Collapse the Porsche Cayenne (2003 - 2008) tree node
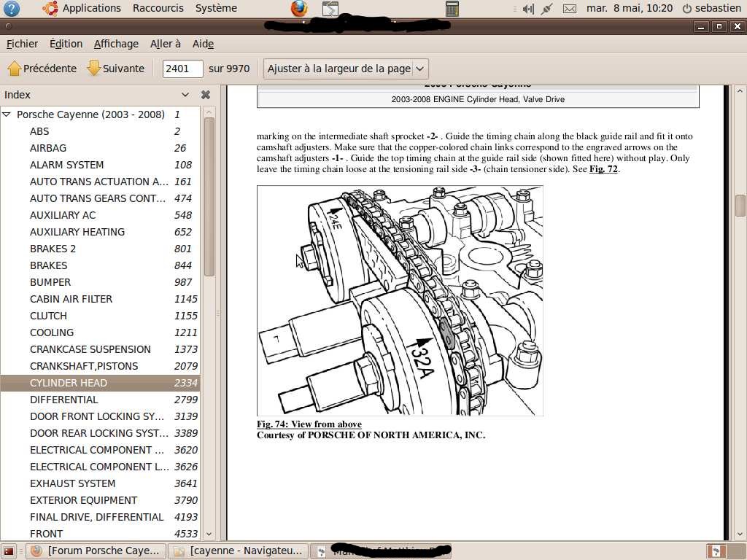The height and width of the screenshot is (560, 747). (7, 114)
